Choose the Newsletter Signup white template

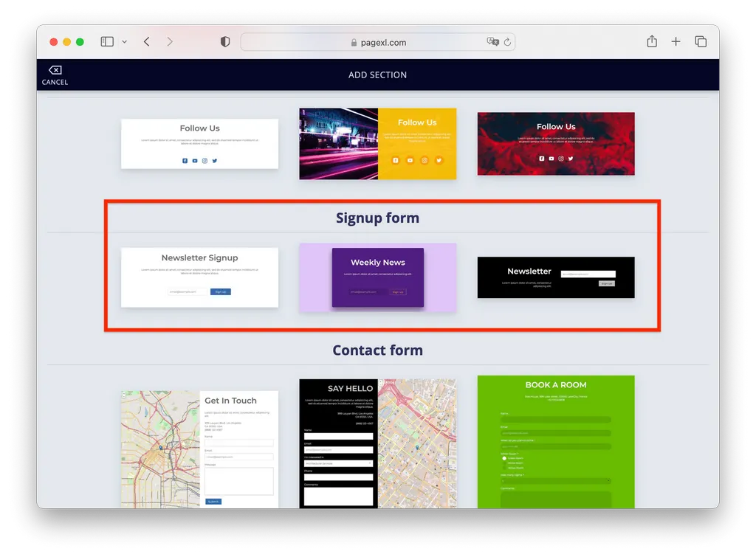pyautogui.click(x=199, y=277)
